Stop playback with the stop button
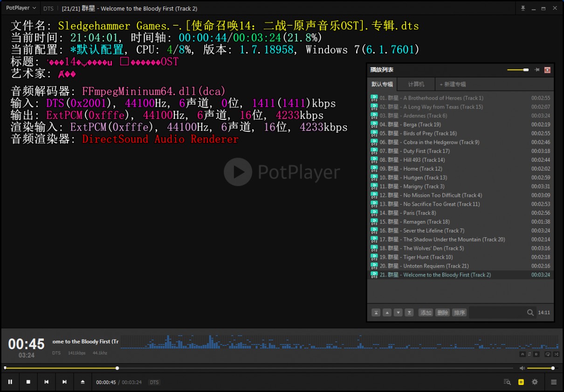 28,382
